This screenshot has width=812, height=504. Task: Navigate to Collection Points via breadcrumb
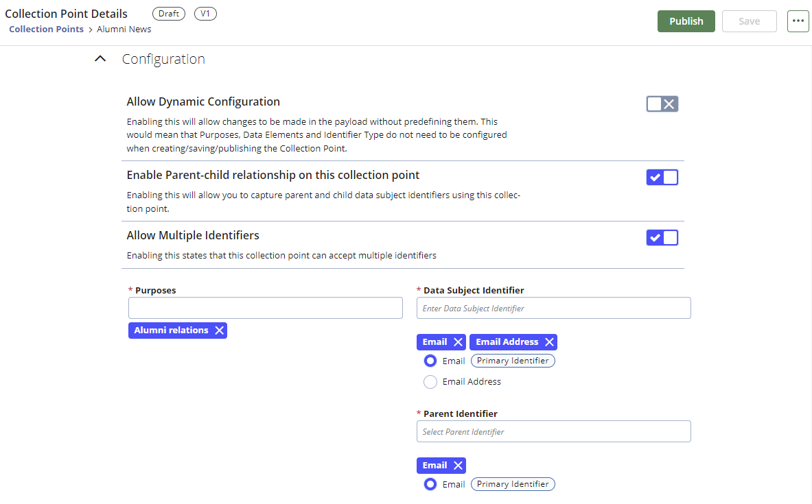click(46, 29)
